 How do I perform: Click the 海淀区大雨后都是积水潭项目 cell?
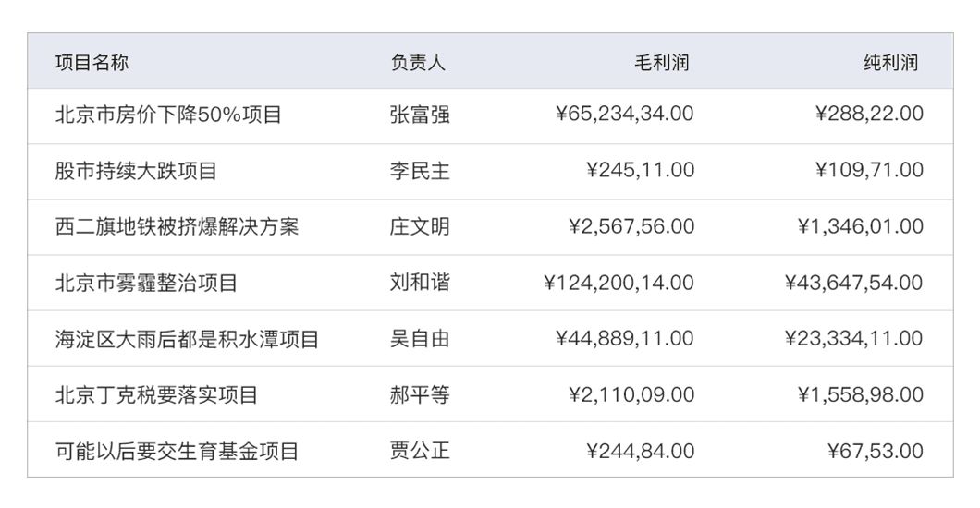pyautogui.click(x=187, y=339)
